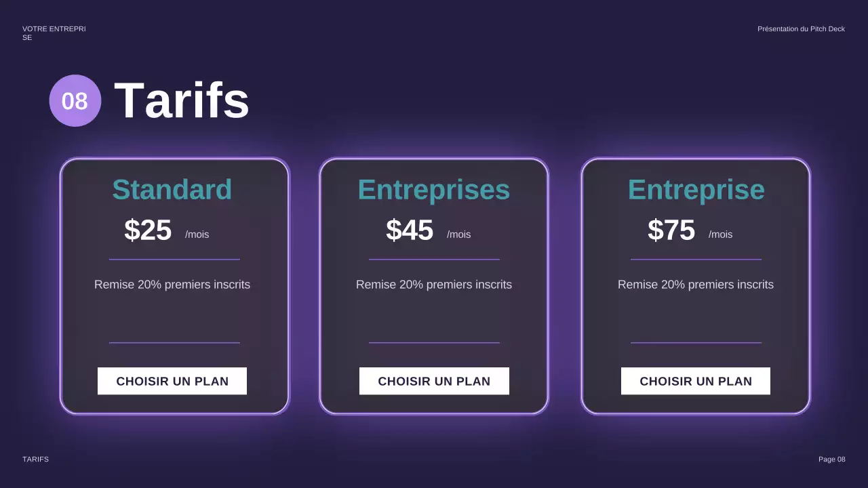Click the Présentation du Pitch Deck header

pyautogui.click(x=801, y=29)
